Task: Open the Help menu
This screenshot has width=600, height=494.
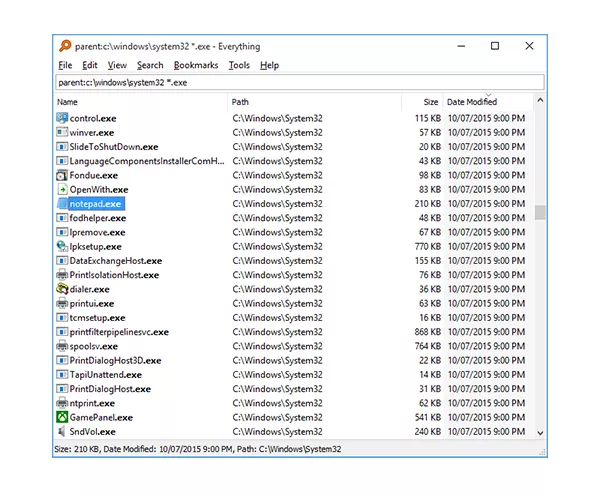Action: click(x=269, y=65)
